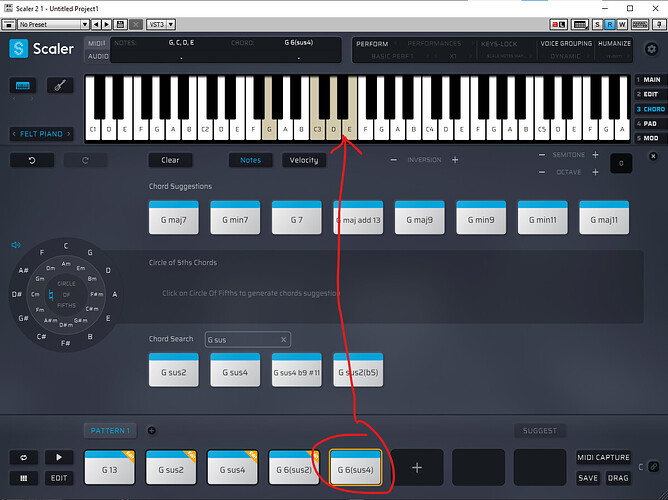668x500 pixels.
Task: Lower chord by one octave
Action: click(x=541, y=172)
